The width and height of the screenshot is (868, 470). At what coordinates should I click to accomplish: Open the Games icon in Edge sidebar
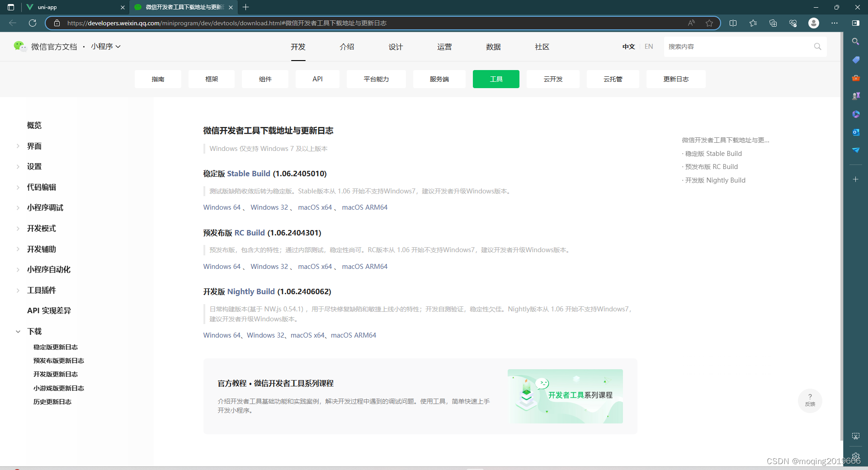click(x=856, y=95)
